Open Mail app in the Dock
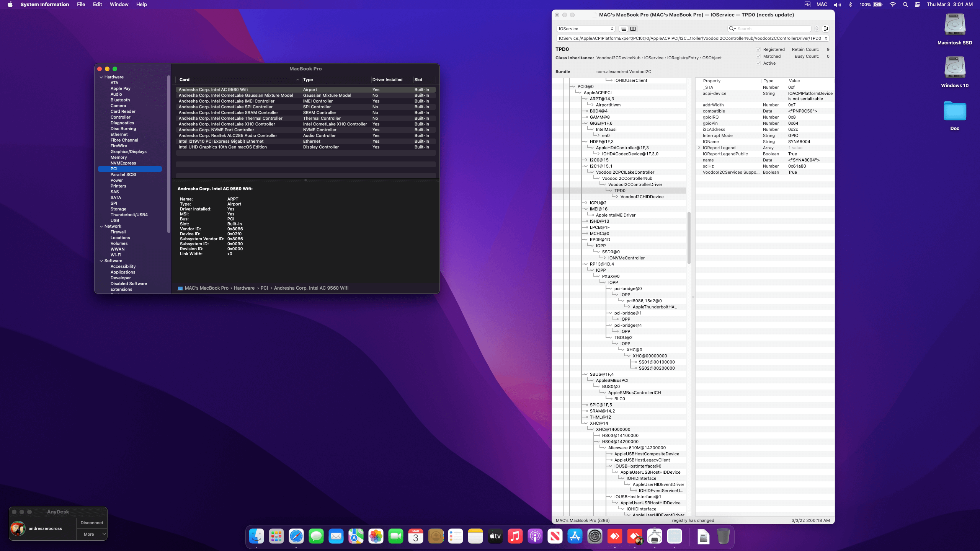 point(336,536)
